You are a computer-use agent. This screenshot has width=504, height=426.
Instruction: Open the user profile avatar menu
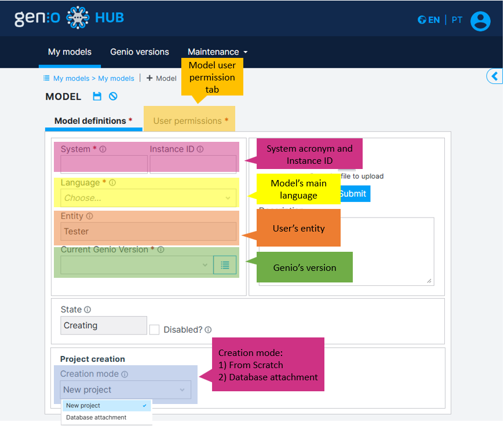(480, 21)
